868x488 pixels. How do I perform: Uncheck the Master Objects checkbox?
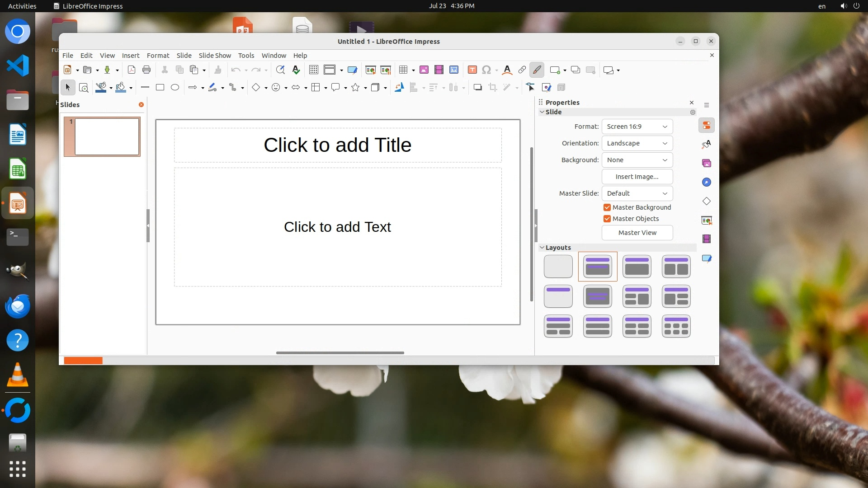(x=607, y=219)
